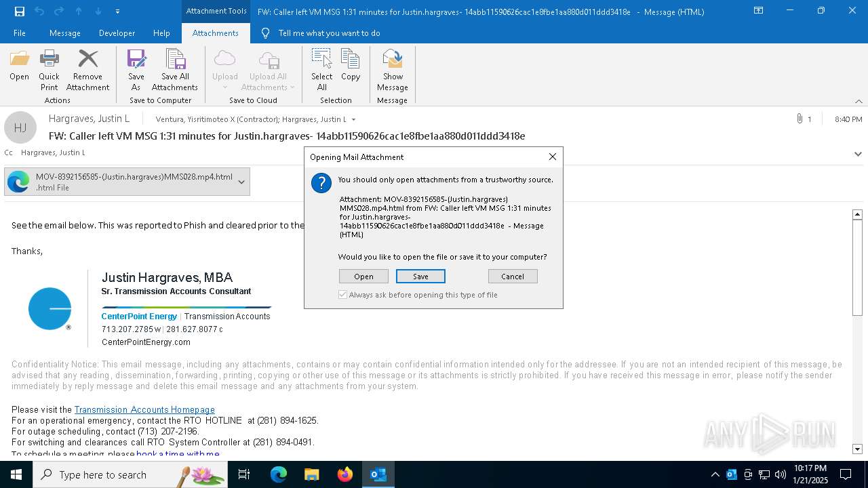Click the CenterPoint Energy logo image
This screenshot has height=488, width=868.
pyautogui.click(x=50, y=309)
